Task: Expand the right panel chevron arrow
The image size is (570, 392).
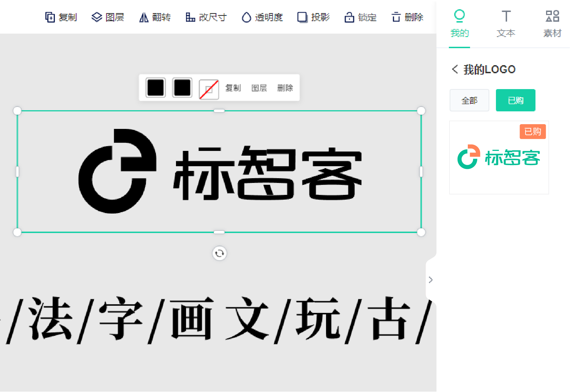Action: tap(431, 279)
